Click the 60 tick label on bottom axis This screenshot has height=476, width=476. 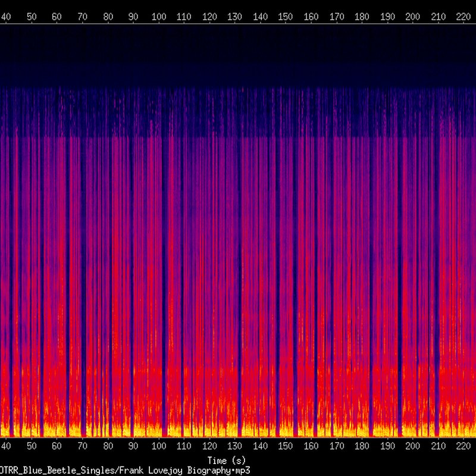pyautogui.click(x=57, y=446)
